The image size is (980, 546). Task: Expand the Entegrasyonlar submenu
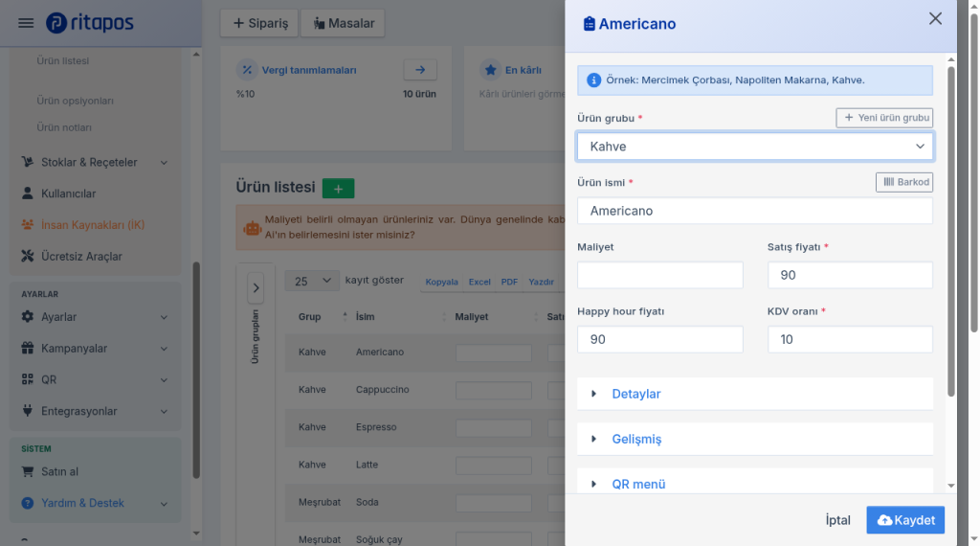(x=164, y=412)
